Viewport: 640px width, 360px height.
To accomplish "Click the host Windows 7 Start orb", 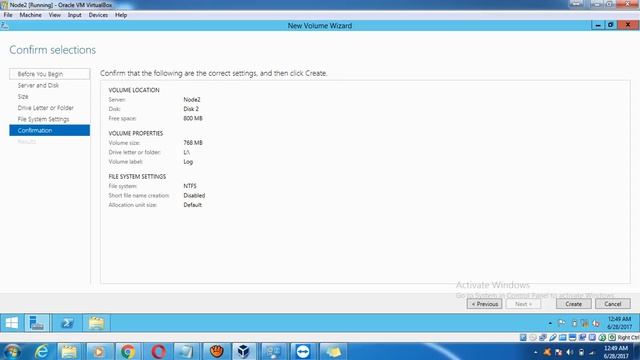I will (12, 351).
